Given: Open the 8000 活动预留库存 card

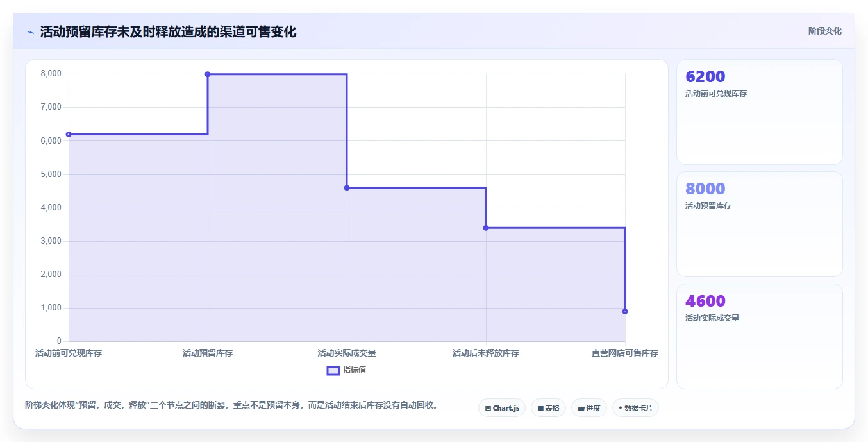Looking at the screenshot, I should [x=759, y=224].
